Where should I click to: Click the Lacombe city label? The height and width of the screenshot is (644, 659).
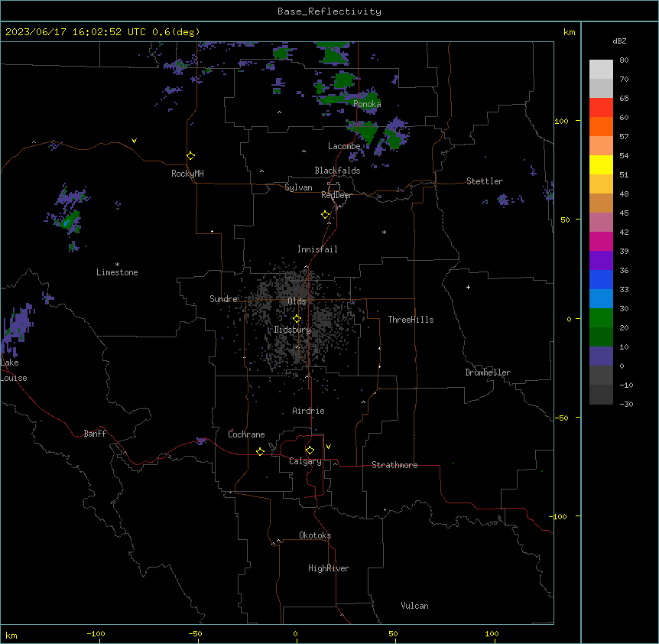(x=344, y=146)
